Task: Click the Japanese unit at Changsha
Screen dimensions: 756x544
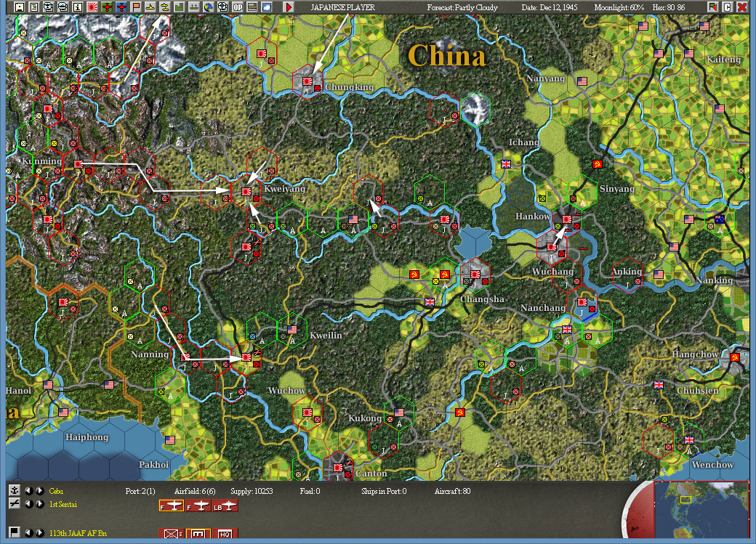Action: 475,275
